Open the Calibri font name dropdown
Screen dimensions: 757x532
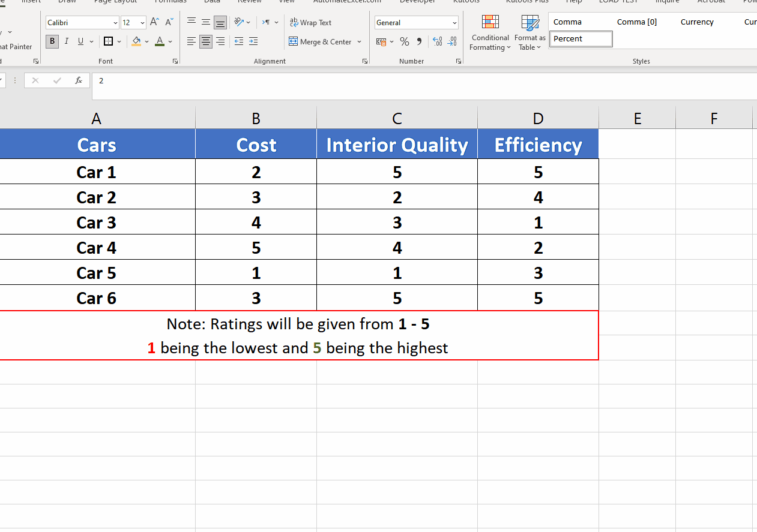tap(115, 23)
